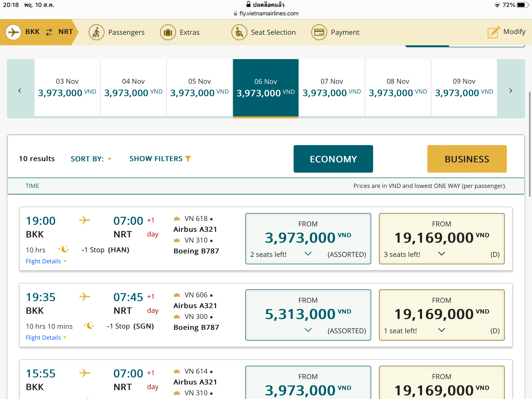Click the TIME column header
This screenshot has width=532, height=399.
[x=32, y=186]
